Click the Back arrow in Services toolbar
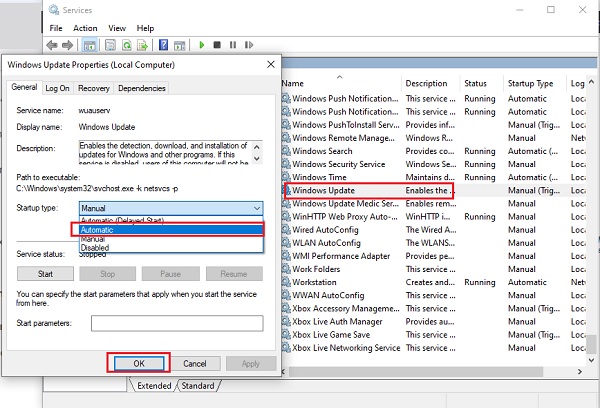Image resolution: width=600 pixels, height=408 pixels. tap(52, 45)
